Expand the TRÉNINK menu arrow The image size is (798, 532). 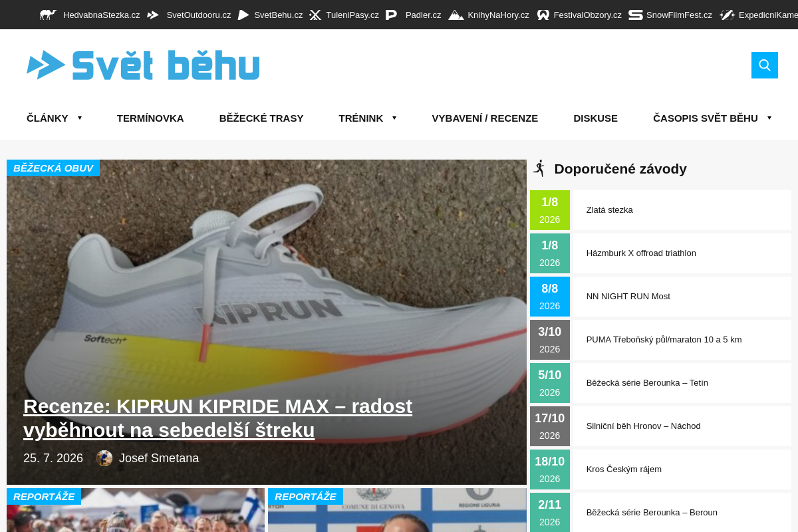(x=394, y=118)
